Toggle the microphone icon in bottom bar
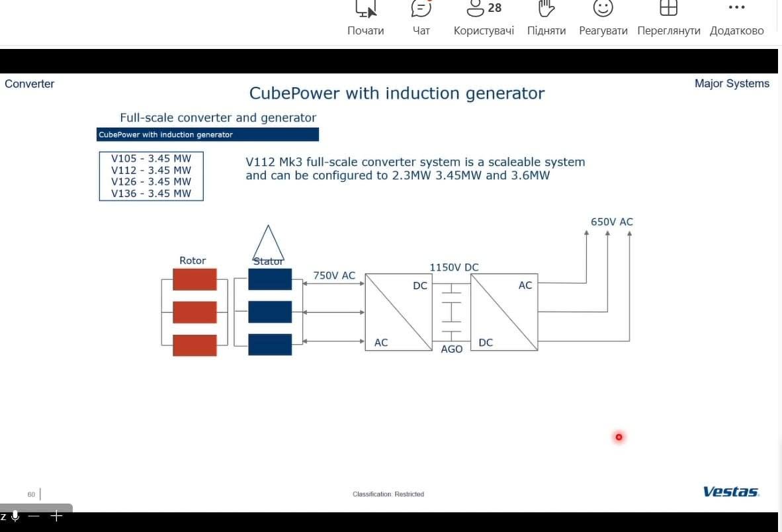The height and width of the screenshot is (532, 782). click(x=15, y=516)
